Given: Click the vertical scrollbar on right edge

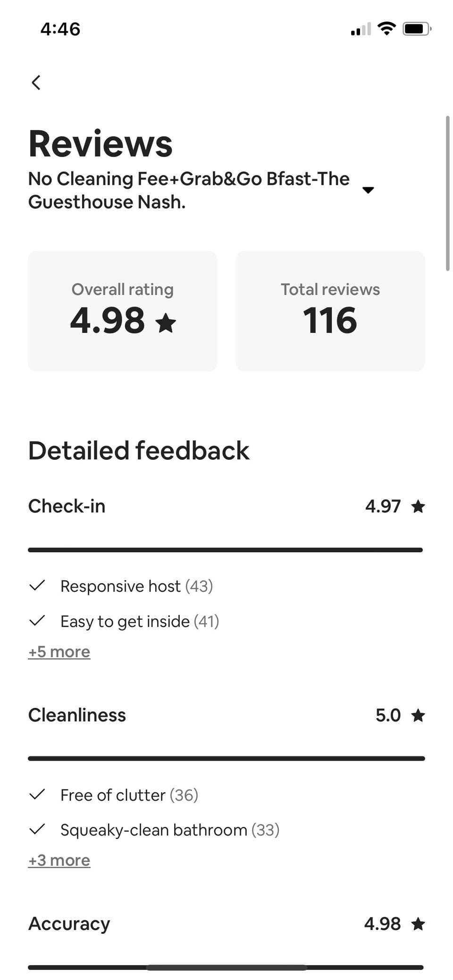Looking at the screenshot, I should (447, 193).
